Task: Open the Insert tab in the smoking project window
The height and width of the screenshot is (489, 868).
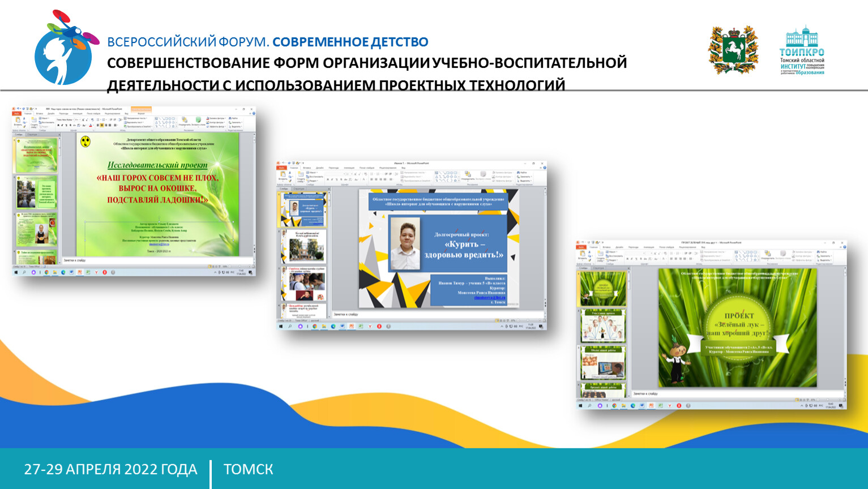Action: (307, 168)
